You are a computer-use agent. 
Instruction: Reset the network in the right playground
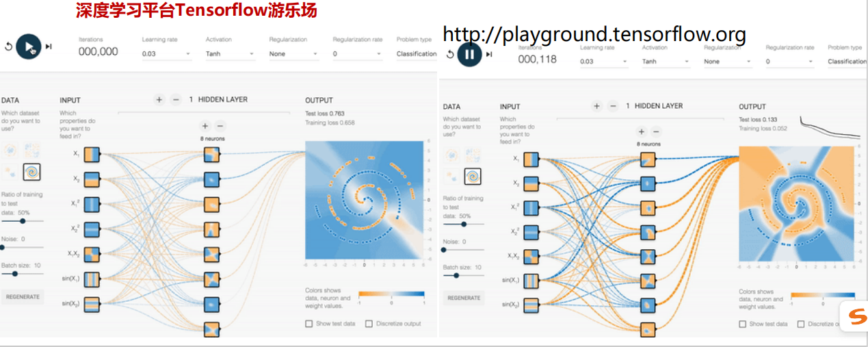(x=449, y=54)
